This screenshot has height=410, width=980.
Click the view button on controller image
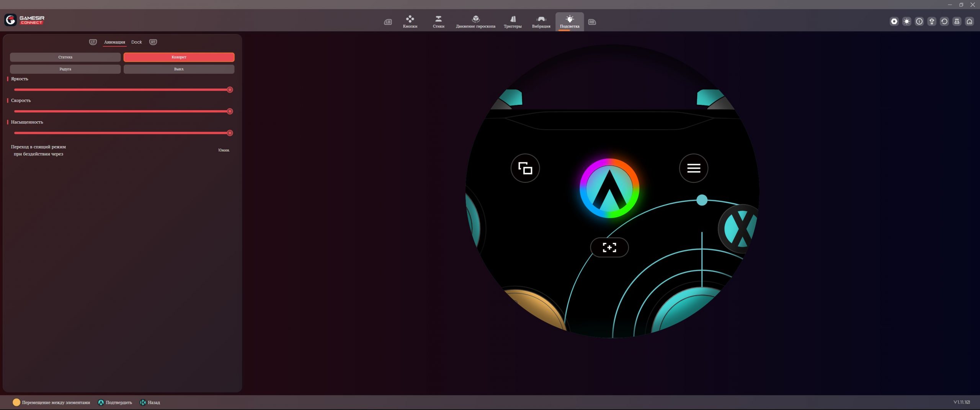[x=525, y=168]
